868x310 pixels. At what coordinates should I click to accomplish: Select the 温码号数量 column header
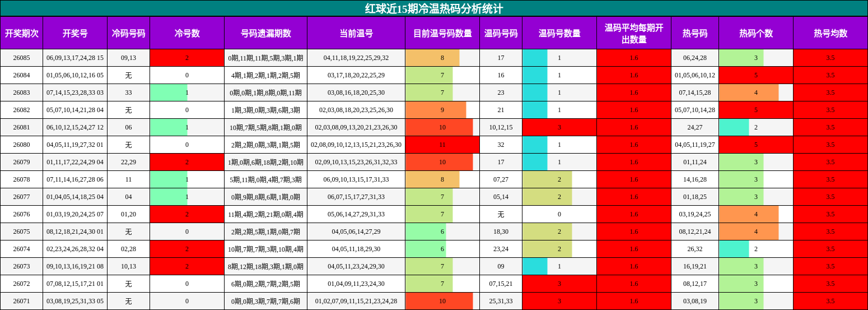[559, 33]
